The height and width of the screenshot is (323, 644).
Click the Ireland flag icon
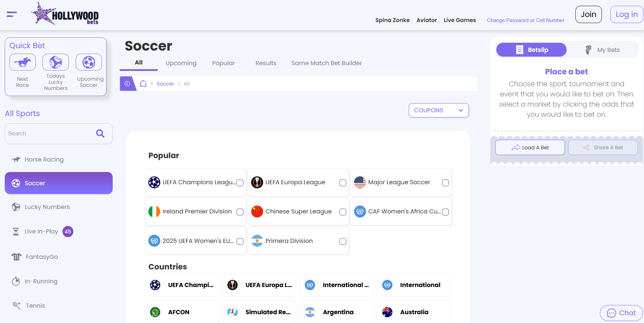pos(154,212)
